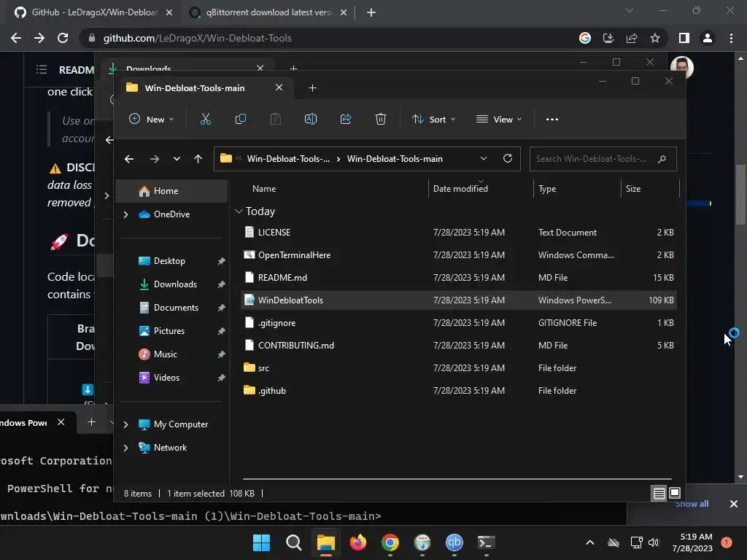This screenshot has height=560, width=747.
Task: Open the See more three-dots menu
Action: (x=551, y=120)
